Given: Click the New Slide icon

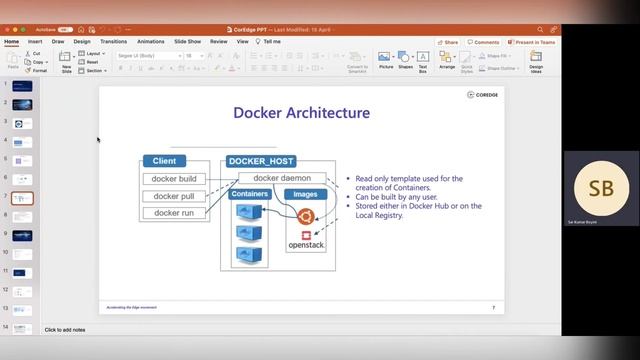Looking at the screenshot, I should coord(64,56).
